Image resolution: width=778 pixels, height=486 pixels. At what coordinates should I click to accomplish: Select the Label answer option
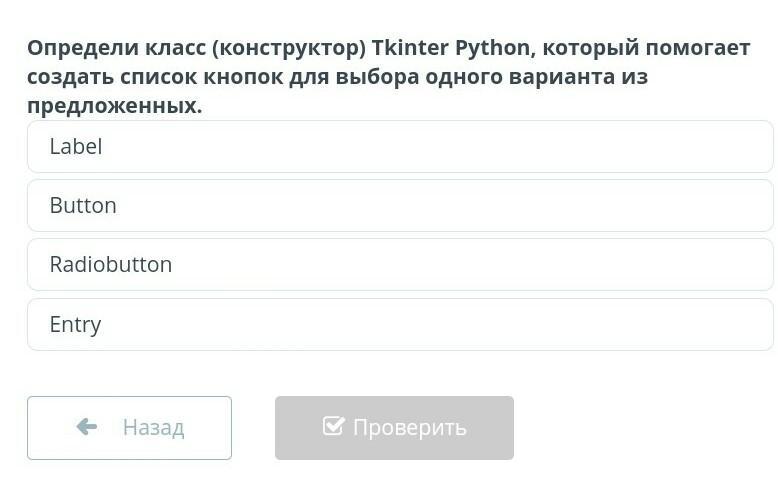[400, 147]
